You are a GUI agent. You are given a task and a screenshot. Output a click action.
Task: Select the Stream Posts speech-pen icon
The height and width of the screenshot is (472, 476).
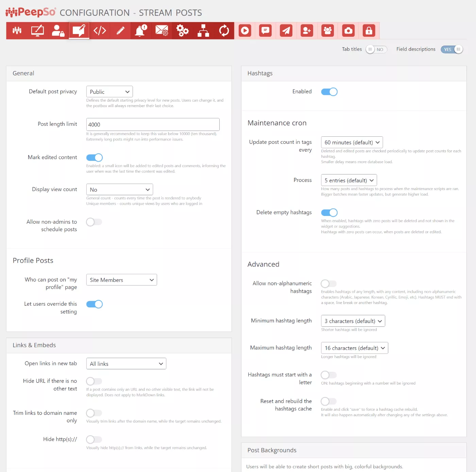[79, 31]
